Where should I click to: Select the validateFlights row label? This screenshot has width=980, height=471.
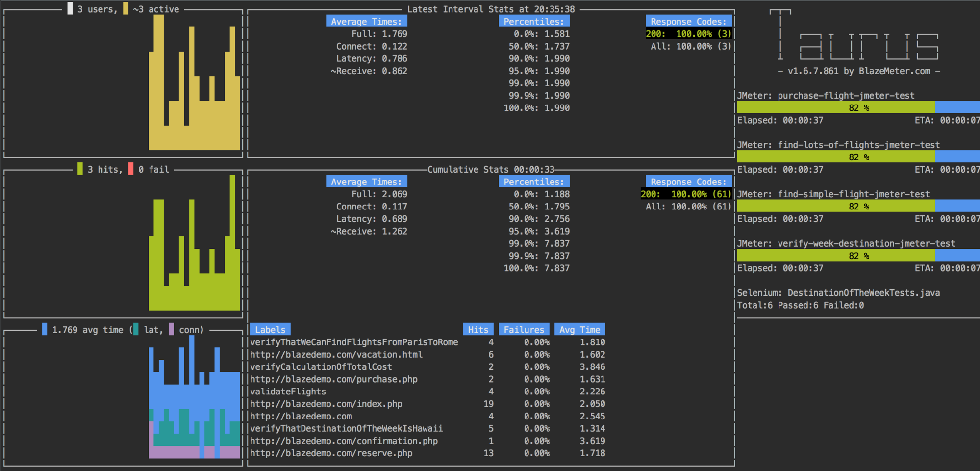[x=288, y=391]
